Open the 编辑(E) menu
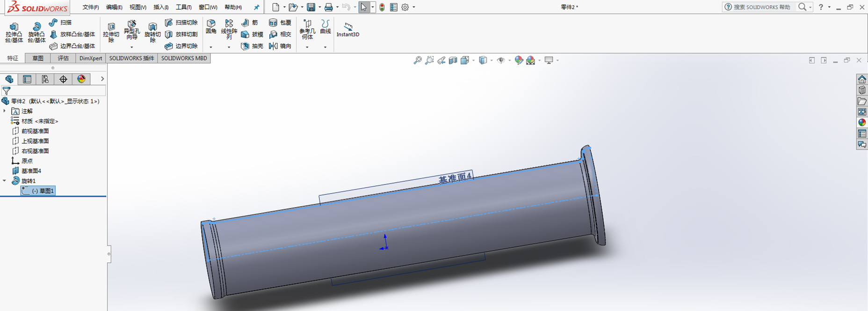 [x=114, y=7]
